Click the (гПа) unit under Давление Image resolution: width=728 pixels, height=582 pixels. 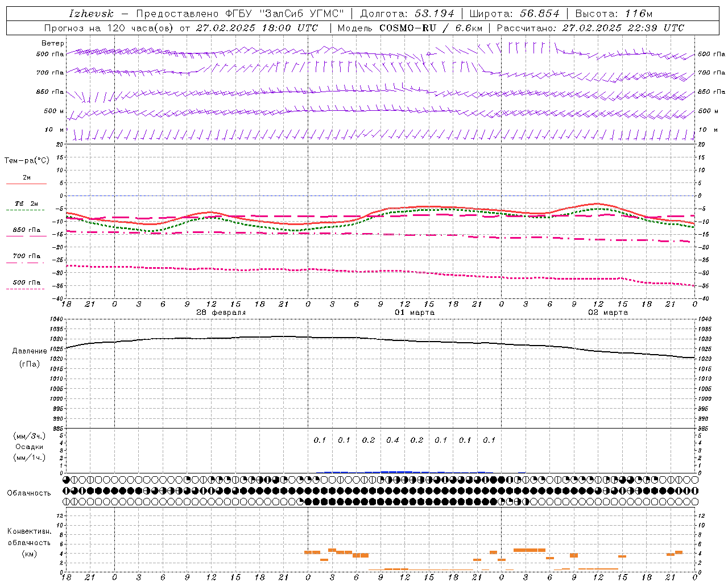(30, 364)
